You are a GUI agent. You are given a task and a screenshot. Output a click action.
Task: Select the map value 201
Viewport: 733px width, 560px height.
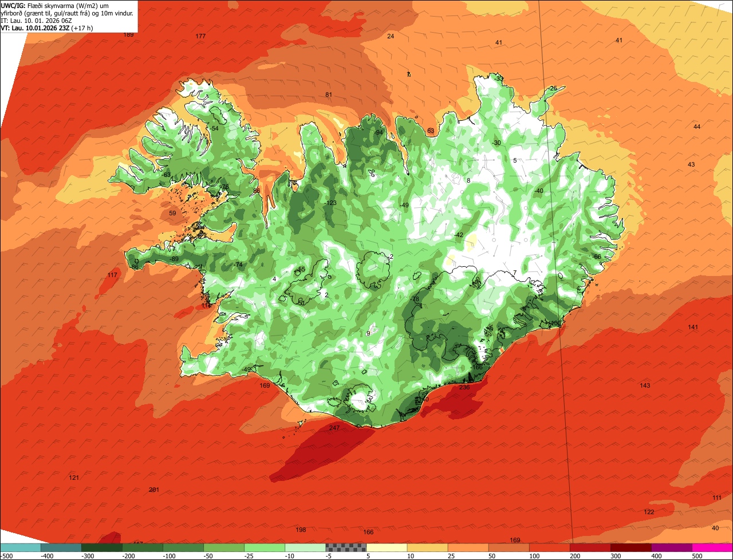[x=153, y=490]
